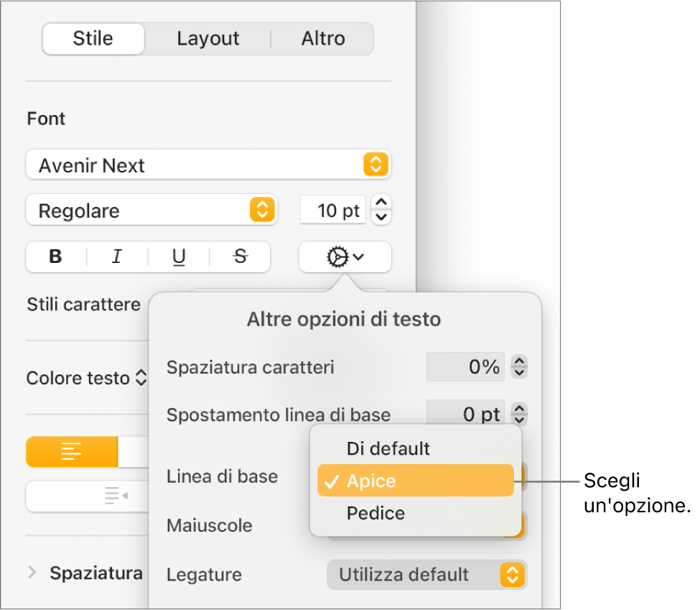
Task: Toggle italic formatting button
Action: click(x=117, y=257)
